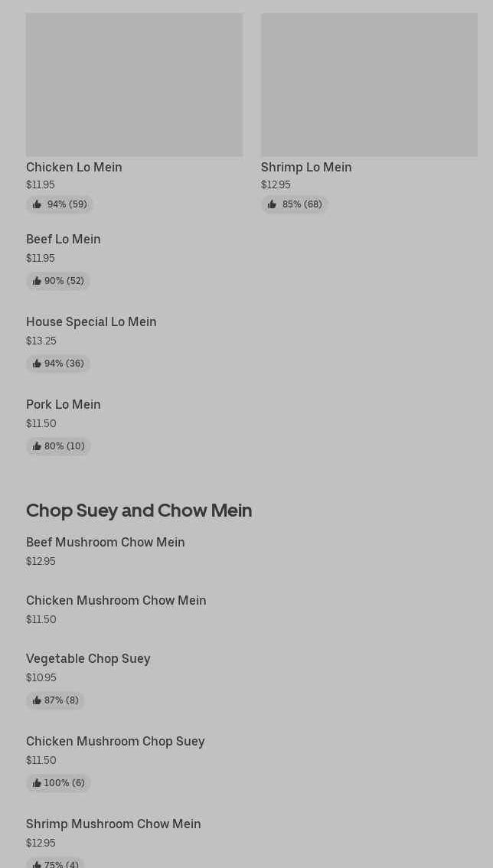Open the Shrimp Lo Mein photo
This screenshot has width=493, height=868.
(369, 85)
